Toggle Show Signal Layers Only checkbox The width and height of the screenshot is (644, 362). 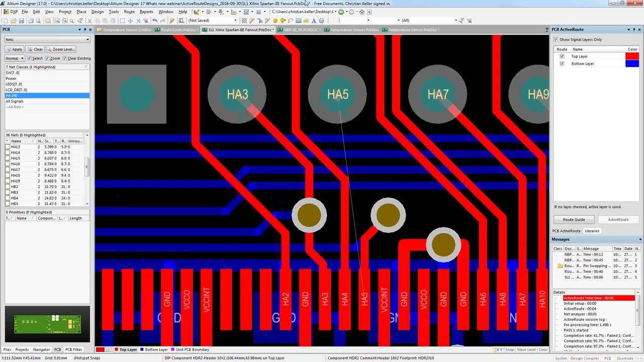point(556,40)
